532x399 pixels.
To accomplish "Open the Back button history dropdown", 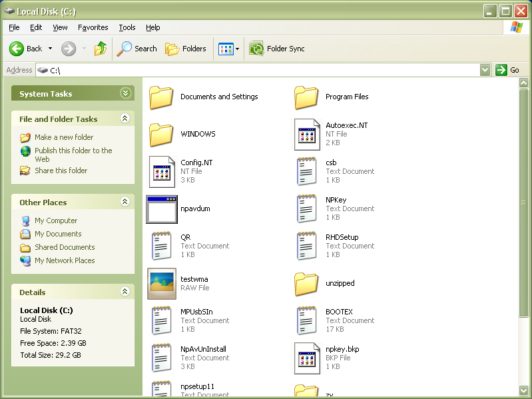I will (x=50, y=49).
